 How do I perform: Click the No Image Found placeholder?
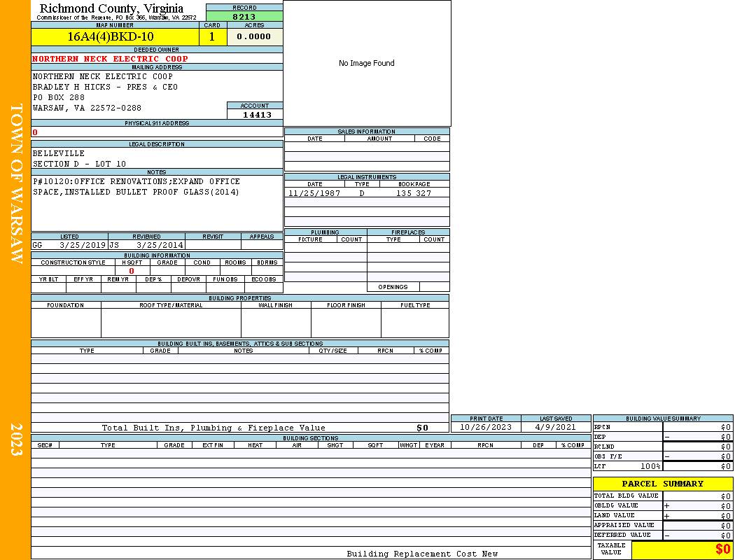click(x=367, y=63)
